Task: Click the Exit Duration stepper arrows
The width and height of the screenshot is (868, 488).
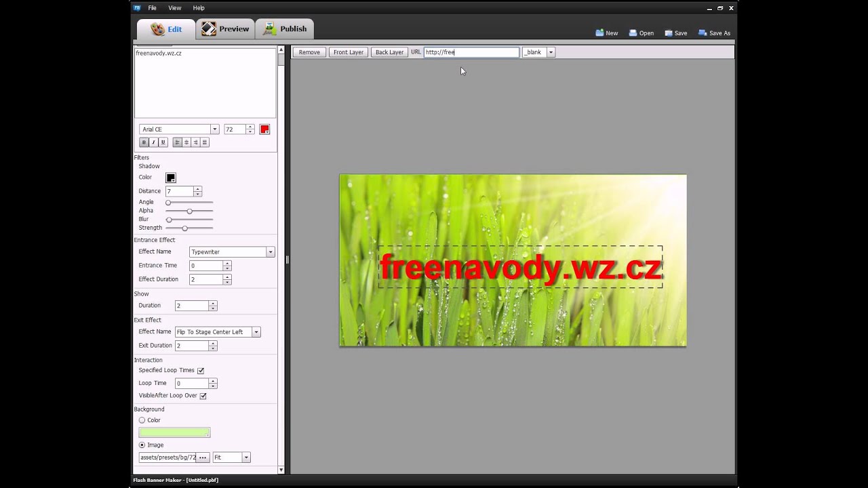Action: point(213,346)
